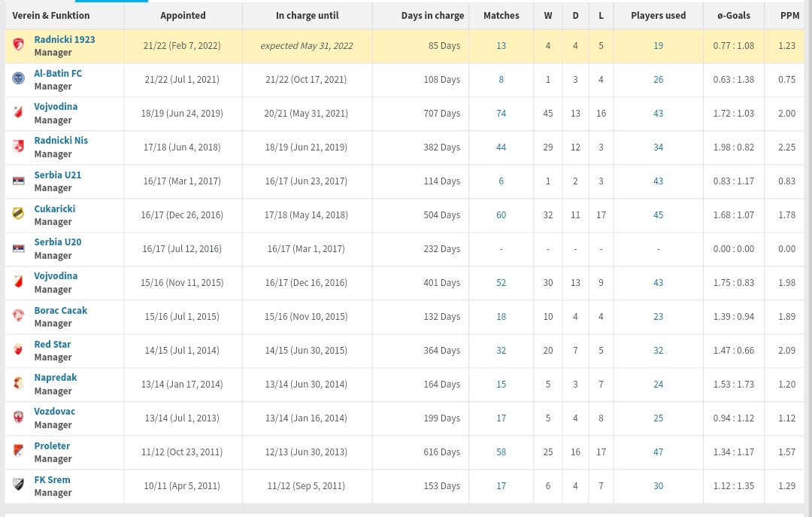Open the 52 matches link for Vojvodina
Image resolution: width=812 pixels, height=517 pixels.
tap(501, 283)
